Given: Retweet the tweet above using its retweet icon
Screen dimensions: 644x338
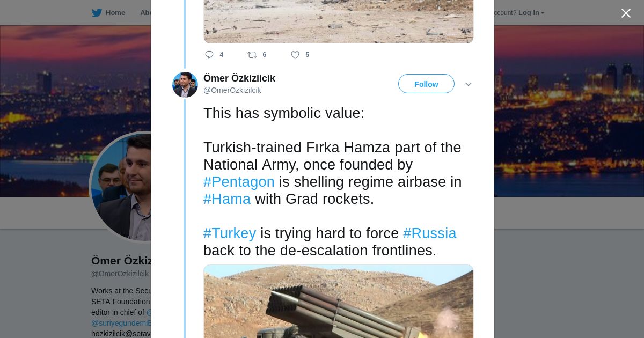Looking at the screenshot, I should tap(252, 55).
